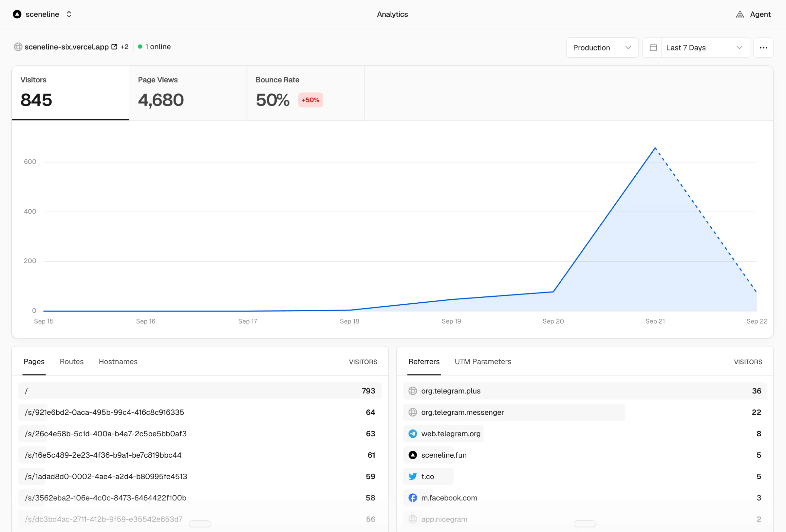This screenshot has height=532, width=786.
Task: Click page row /s/16e5c489-2e23-4f36-b9a1-be7c819bbc44
Action: click(x=200, y=455)
